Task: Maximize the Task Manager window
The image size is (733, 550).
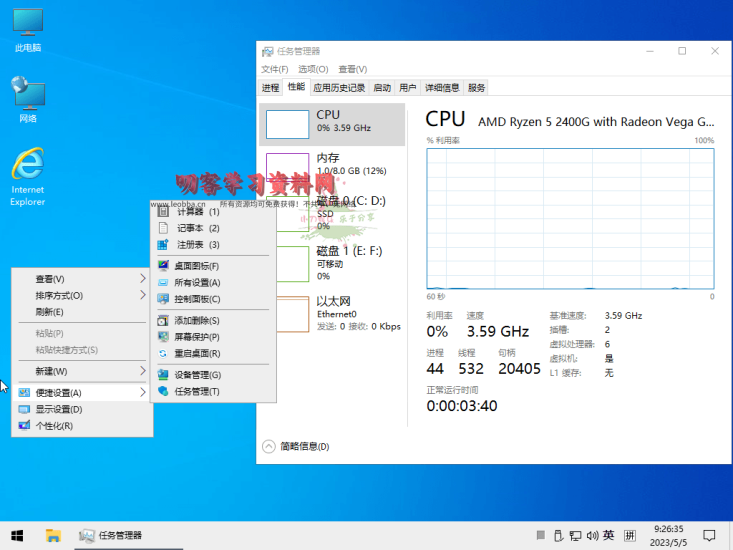Action: point(682,51)
